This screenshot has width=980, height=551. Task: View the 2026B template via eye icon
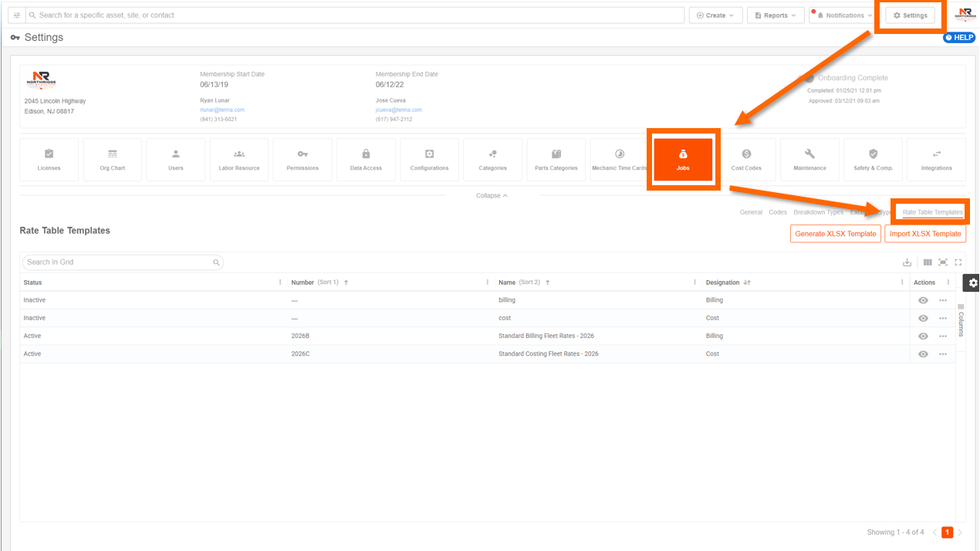(923, 336)
